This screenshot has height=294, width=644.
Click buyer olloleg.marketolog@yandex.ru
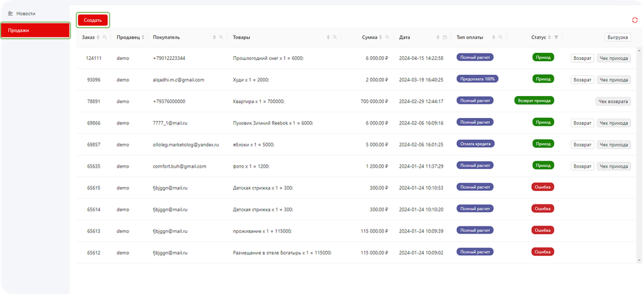click(185, 144)
